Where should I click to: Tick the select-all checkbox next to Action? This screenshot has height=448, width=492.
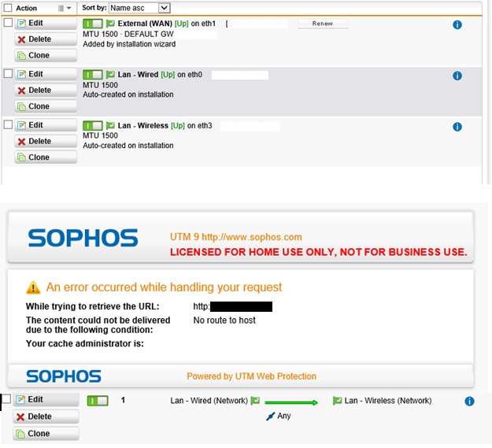[x=8, y=8]
